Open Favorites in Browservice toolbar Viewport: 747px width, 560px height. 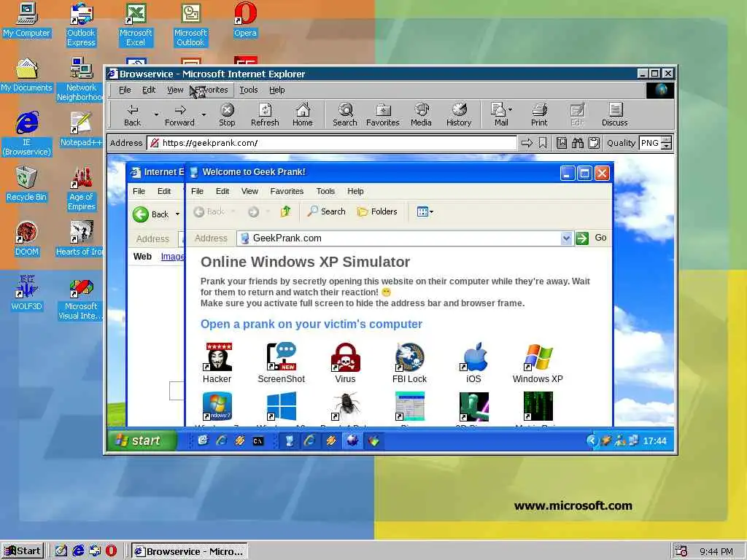382,115
